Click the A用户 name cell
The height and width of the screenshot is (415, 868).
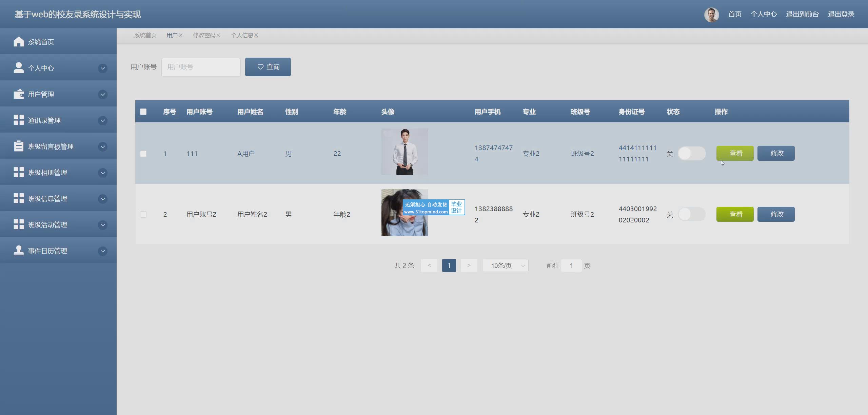(x=246, y=154)
